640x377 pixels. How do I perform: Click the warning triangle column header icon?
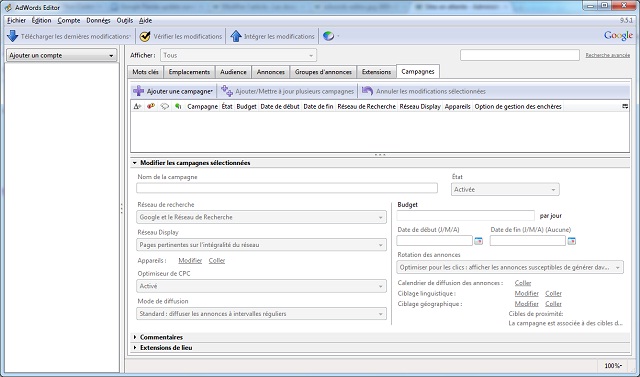click(x=138, y=106)
